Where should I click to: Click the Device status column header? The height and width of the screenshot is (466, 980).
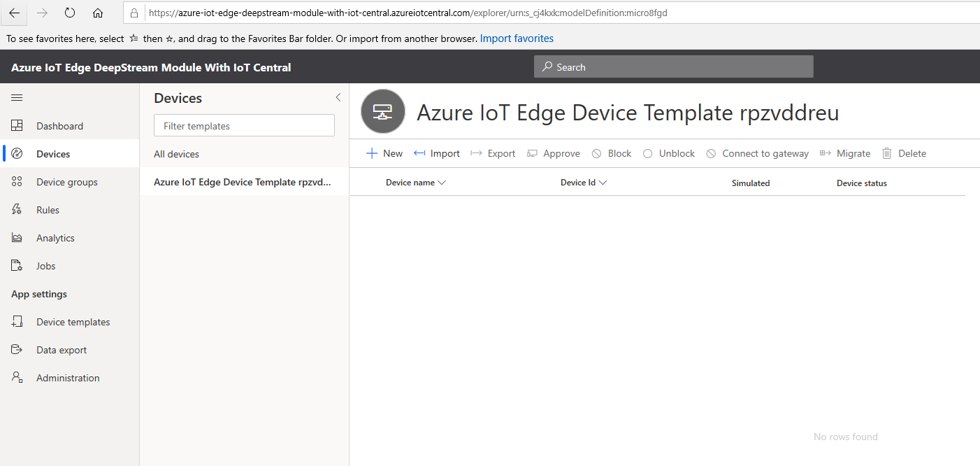point(862,183)
